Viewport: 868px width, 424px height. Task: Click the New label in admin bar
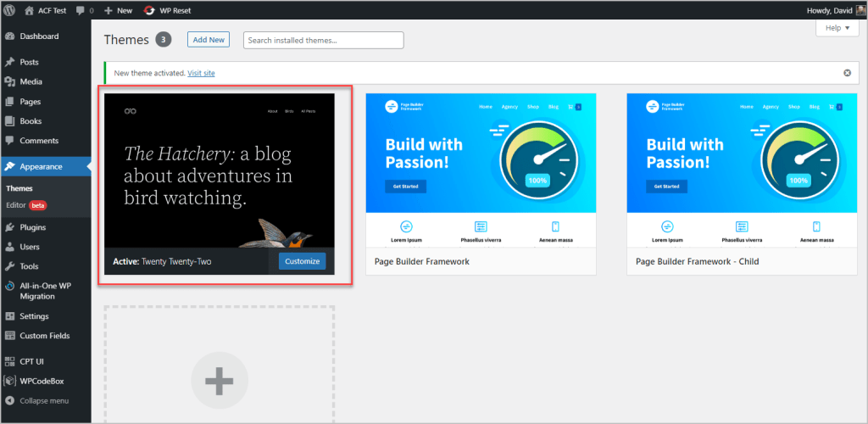tap(125, 10)
